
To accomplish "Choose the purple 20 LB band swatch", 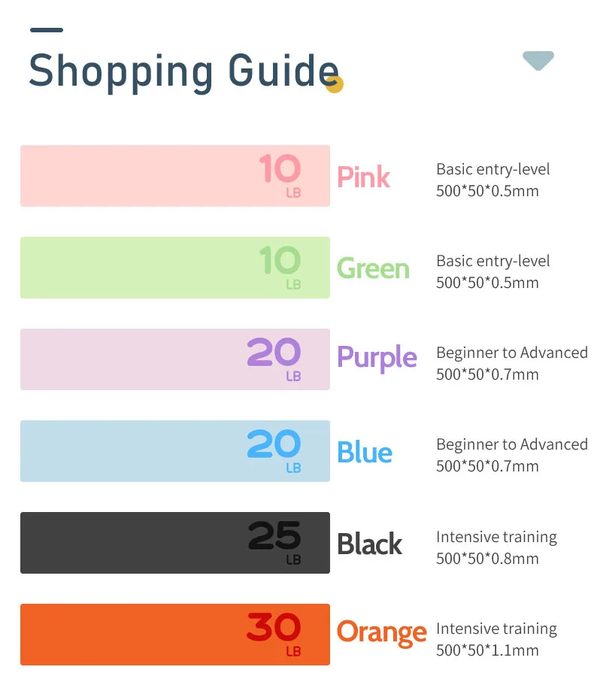I will tap(174, 359).
